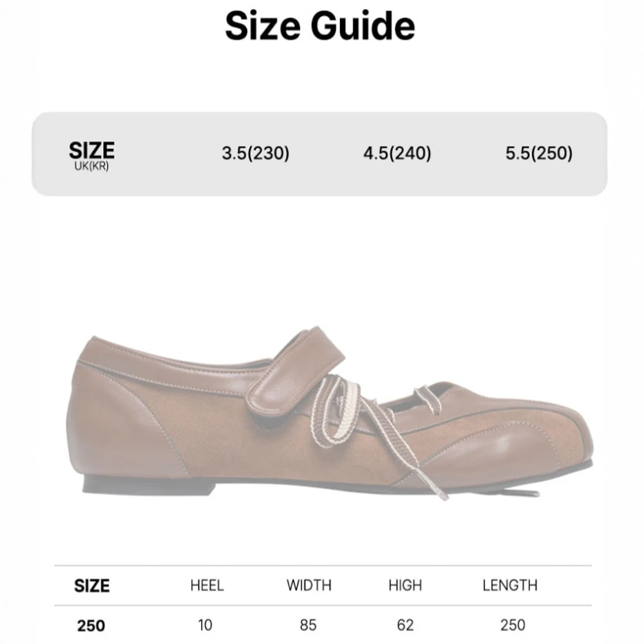
Task: Choose the 4.5(240) size option
Action: pyautogui.click(x=397, y=153)
